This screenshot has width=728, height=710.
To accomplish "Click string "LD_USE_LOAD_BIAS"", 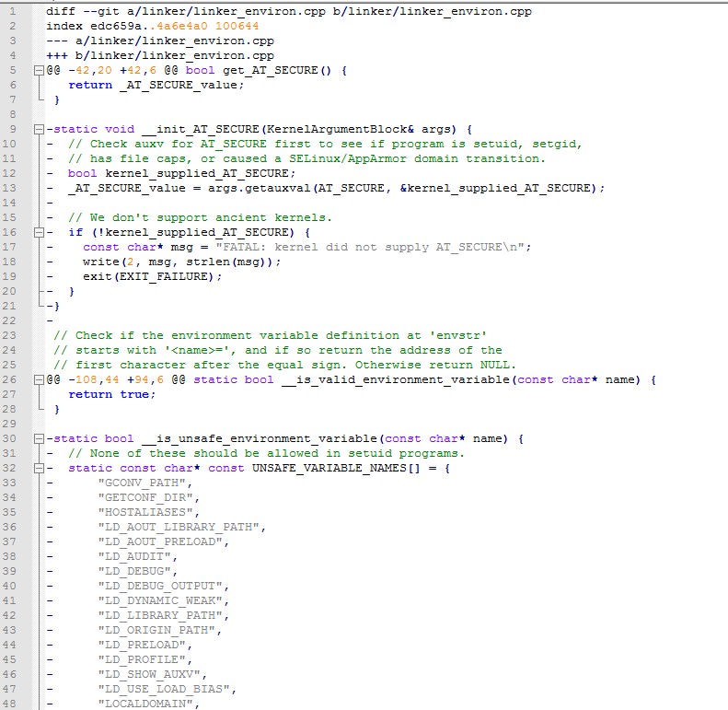I will click(x=164, y=690).
